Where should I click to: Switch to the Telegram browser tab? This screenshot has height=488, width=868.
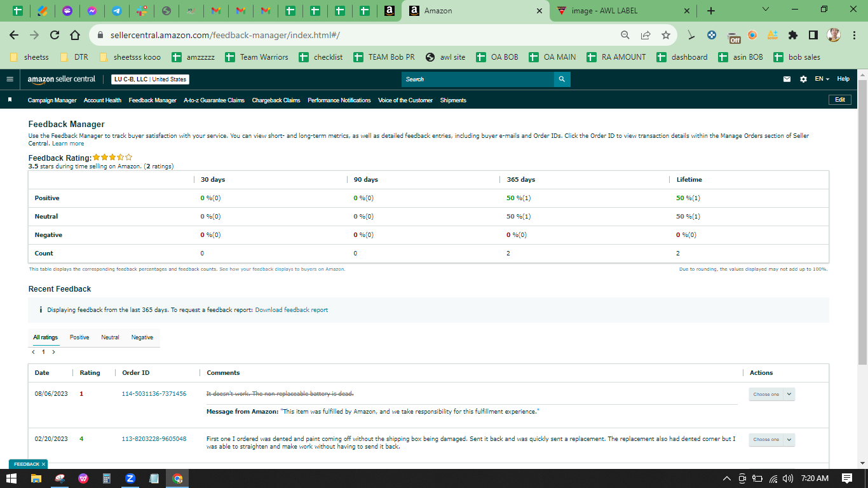point(117,11)
